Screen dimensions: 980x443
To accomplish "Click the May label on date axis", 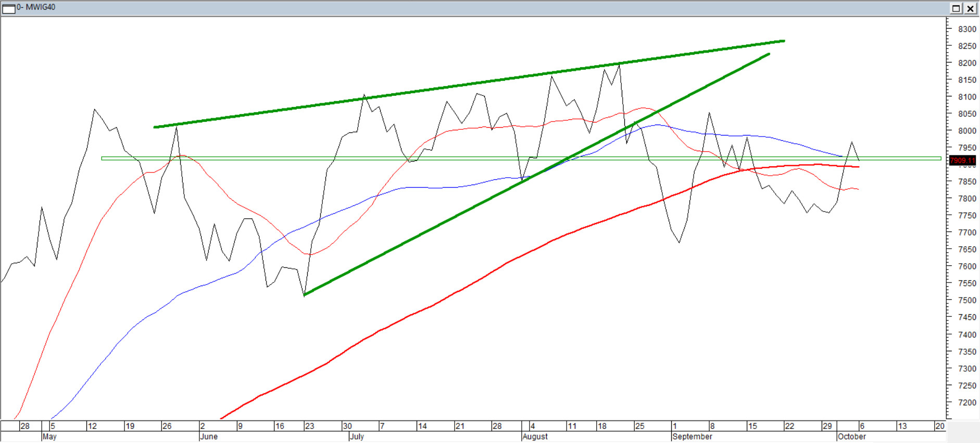I will click(x=49, y=437).
